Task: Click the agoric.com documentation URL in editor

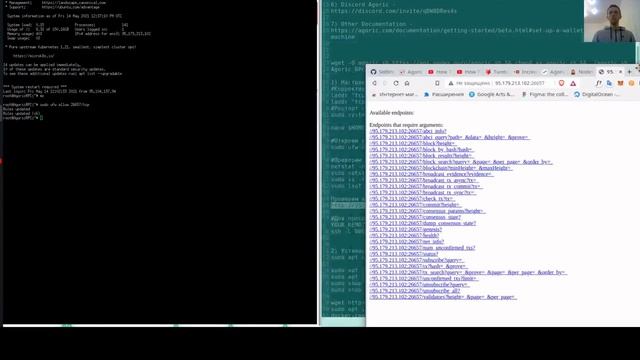Action: click(x=457, y=30)
